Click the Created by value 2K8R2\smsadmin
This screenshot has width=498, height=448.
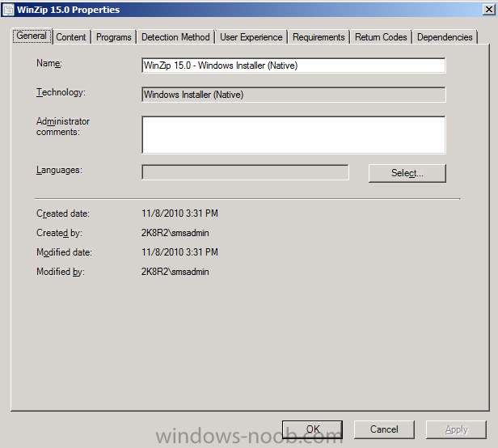pos(175,233)
